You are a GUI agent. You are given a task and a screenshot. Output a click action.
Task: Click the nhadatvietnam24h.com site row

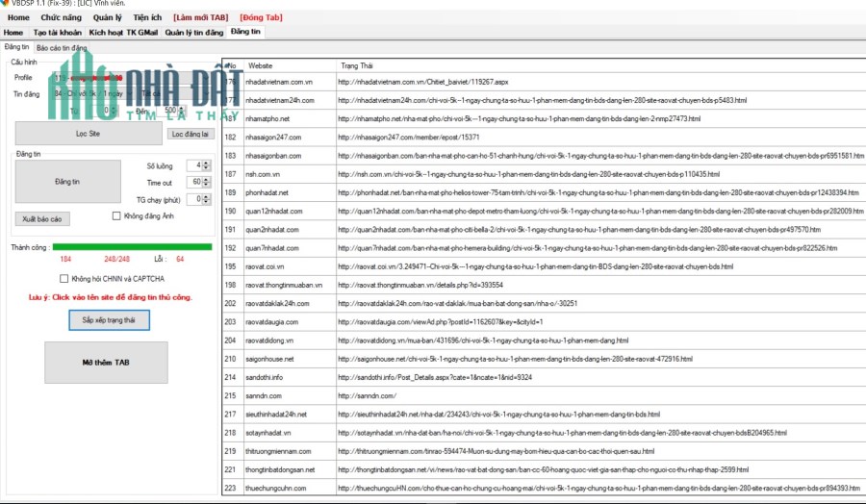click(x=544, y=100)
